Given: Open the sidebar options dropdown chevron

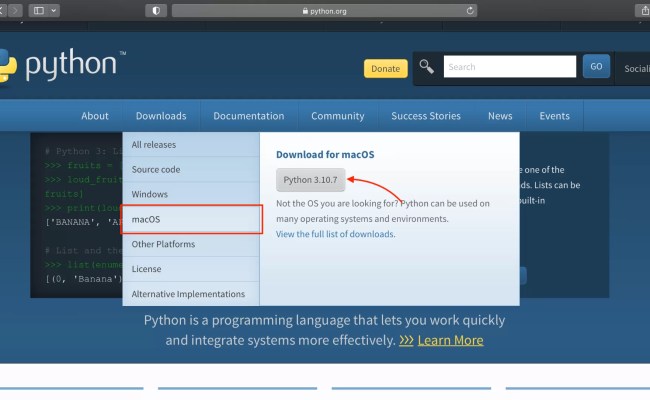Looking at the screenshot, I should click(53, 10).
